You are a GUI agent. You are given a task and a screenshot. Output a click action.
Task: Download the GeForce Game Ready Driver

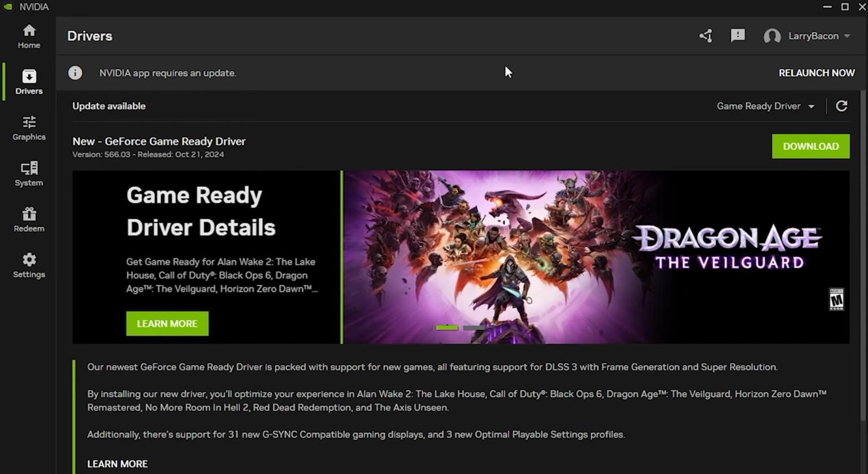(x=810, y=146)
